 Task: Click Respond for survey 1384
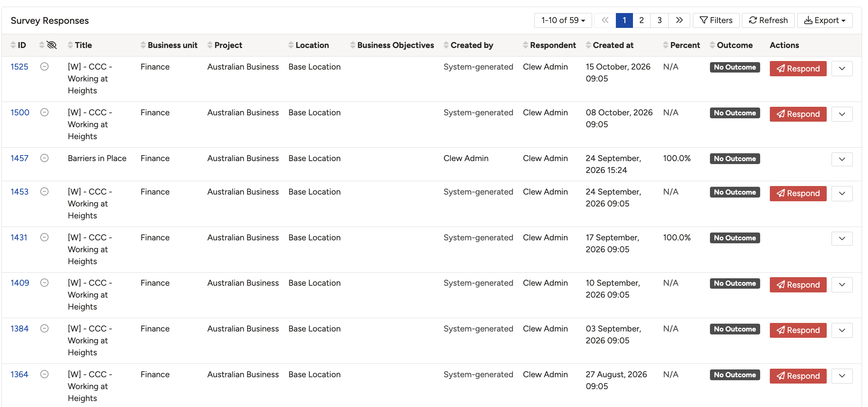pyautogui.click(x=798, y=330)
